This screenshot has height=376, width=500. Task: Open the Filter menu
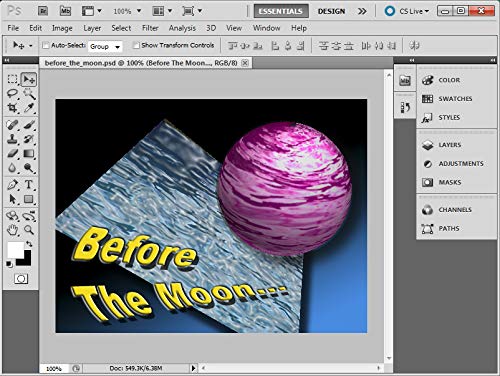[x=150, y=28]
